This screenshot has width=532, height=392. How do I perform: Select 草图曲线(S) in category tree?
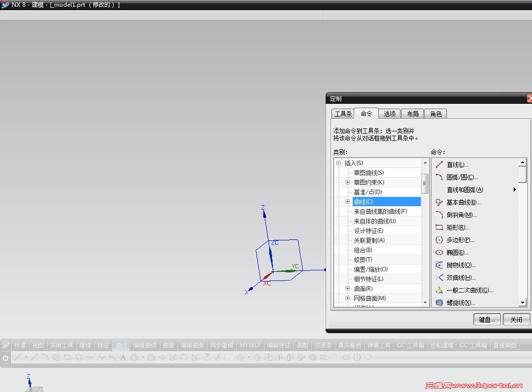tap(369, 173)
